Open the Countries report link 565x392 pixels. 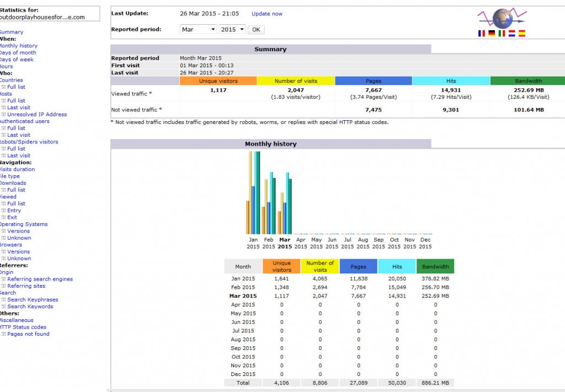11,80
